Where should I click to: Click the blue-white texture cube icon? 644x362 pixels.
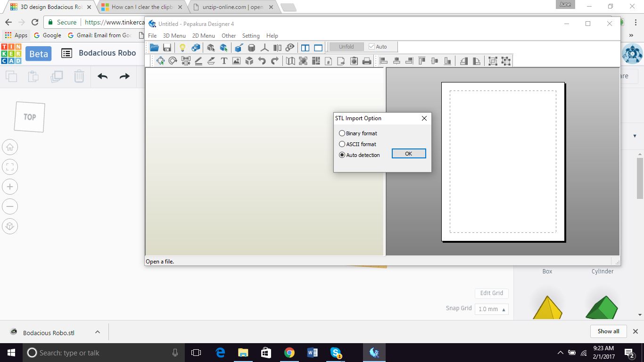pos(196,47)
